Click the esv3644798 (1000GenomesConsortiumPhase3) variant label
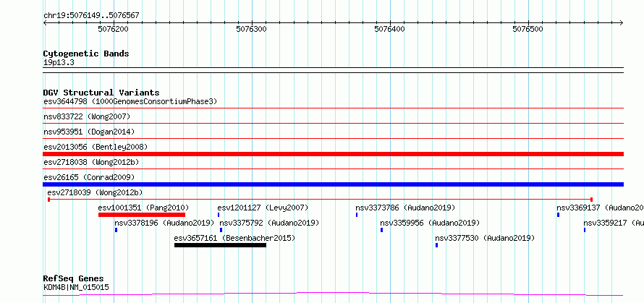The width and height of the screenshot is (644, 303). (x=130, y=101)
